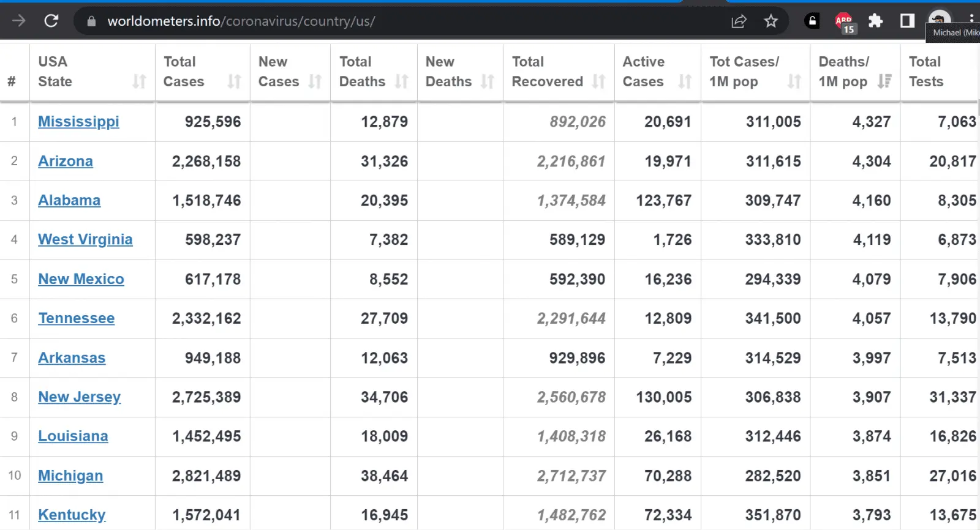Open the Adblock extension showing 15
Screen dimensions: 980x530
click(844, 21)
